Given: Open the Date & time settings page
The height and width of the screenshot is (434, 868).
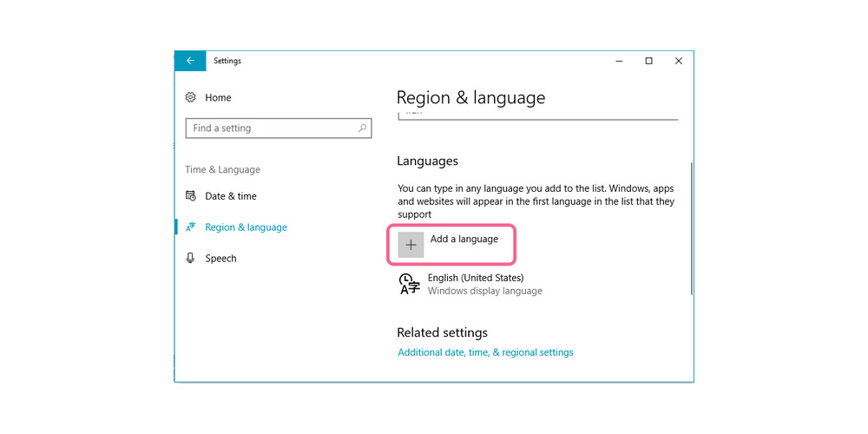Looking at the screenshot, I should [230, 196].
